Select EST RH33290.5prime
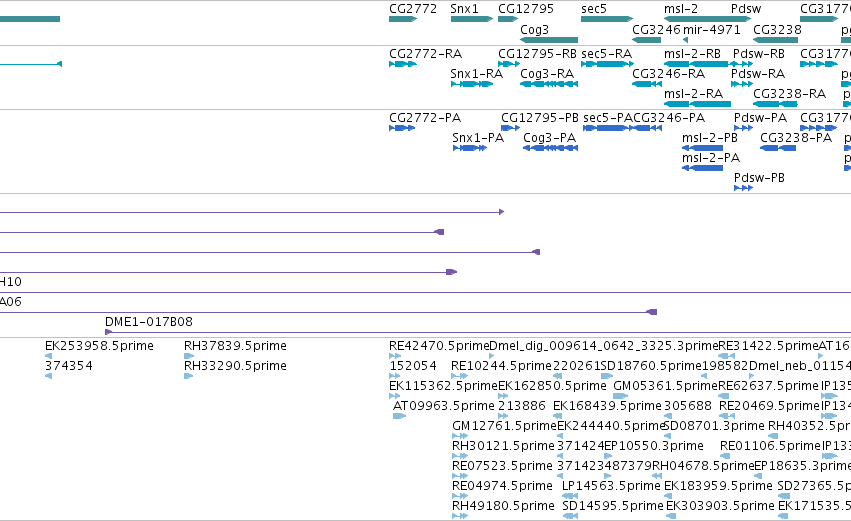Screen dimensions: 851x521 [x=236, y=366]
